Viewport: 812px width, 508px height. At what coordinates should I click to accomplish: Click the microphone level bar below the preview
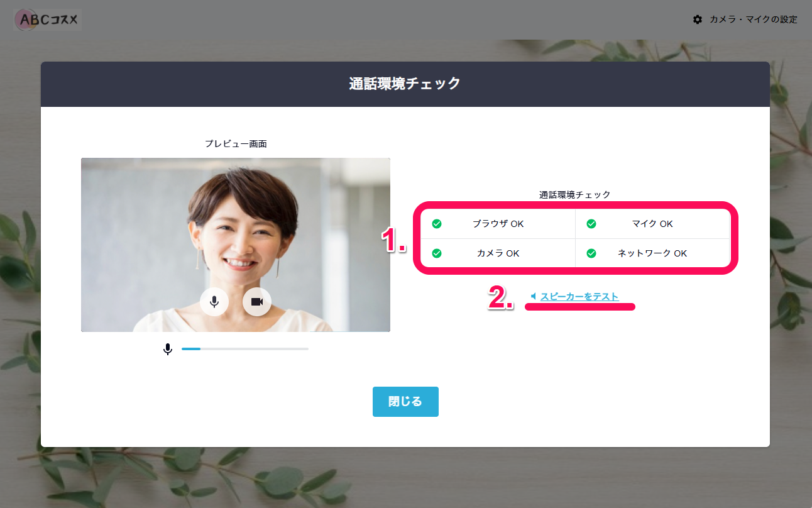click(245, 348)
